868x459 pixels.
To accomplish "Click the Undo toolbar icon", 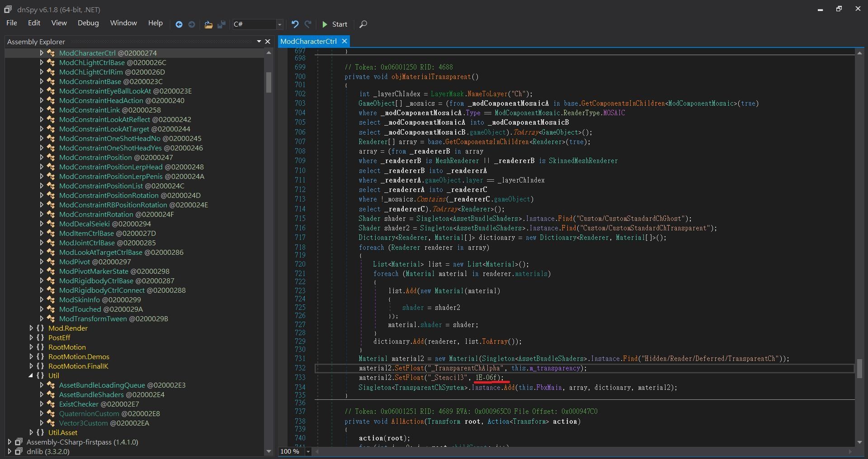I will coord(295,24).
